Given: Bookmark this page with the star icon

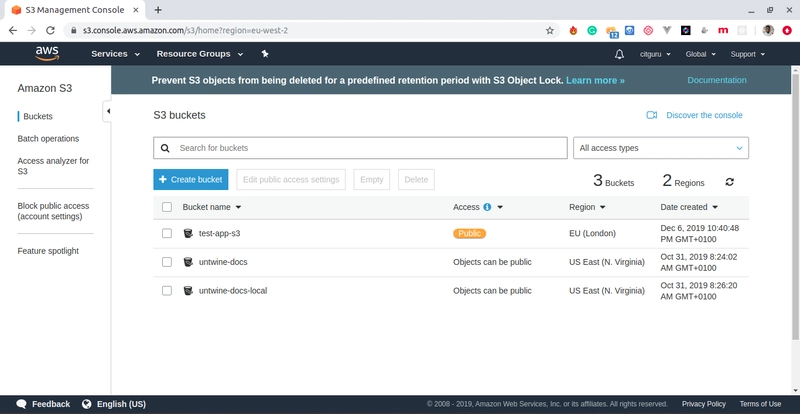Looking at the screenshot, I should 549,31.
